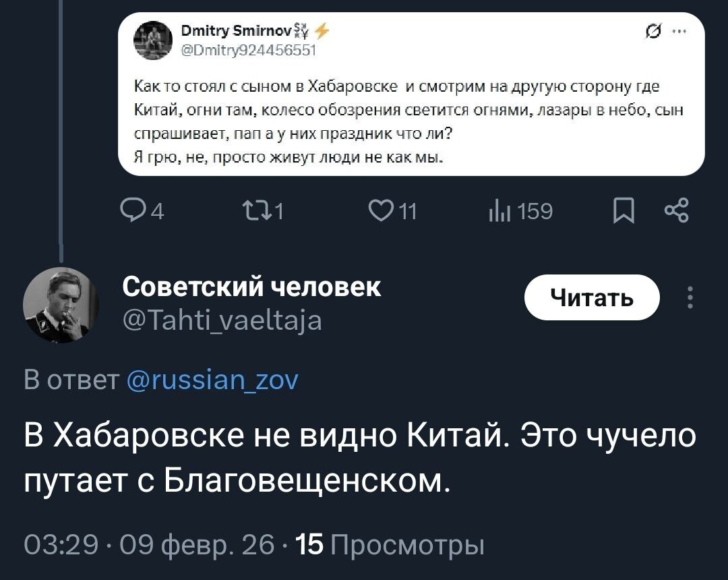Click Советский человек profile avatar
Viewport: 728px width, 580px height.
click(61, 305)
